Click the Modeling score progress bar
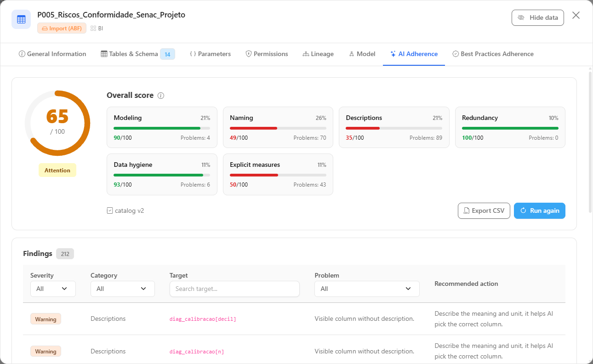Viewport: 593px width, 364px height. click(162, 128)
